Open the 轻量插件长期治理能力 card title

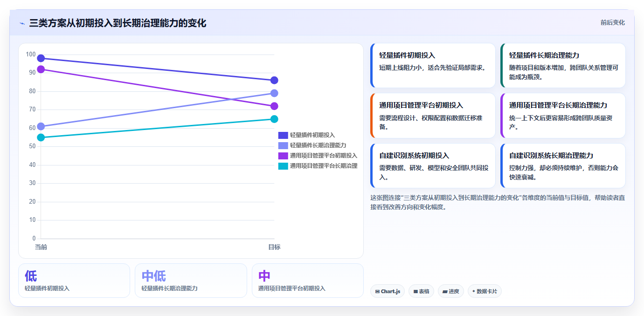point(544,55)
